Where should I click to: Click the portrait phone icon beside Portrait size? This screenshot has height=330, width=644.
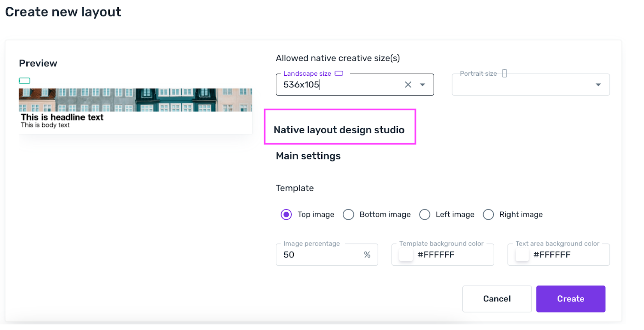click(x=504, y=73)
